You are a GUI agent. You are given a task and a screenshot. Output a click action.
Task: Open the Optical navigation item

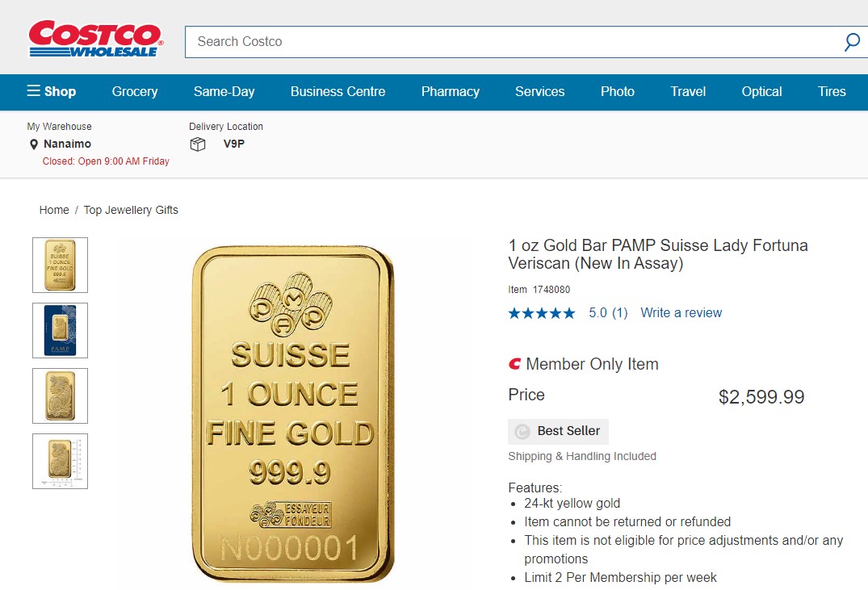pyautogui.click(x=761, y=91)
